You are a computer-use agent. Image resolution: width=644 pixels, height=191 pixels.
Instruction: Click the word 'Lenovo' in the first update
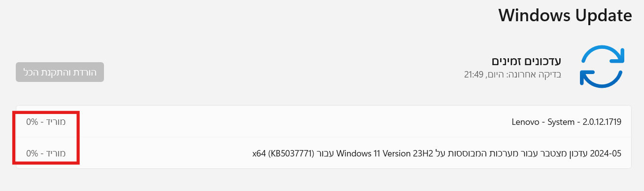point(524,121)
